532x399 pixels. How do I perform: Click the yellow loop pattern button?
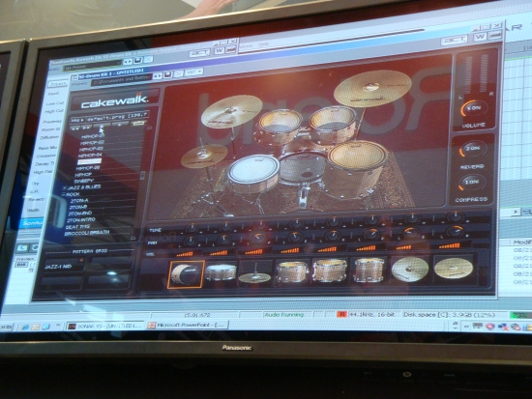pyautogui.click(x=138, y=123)
